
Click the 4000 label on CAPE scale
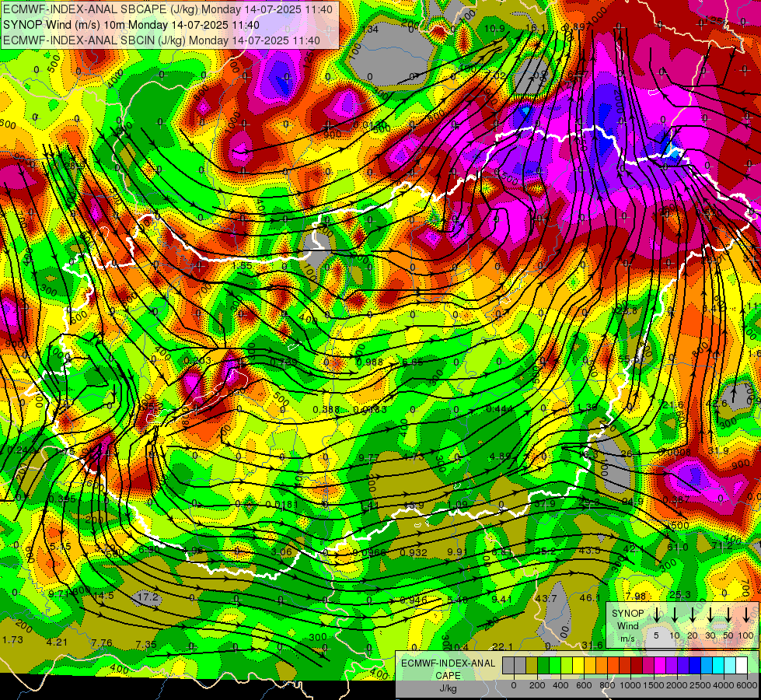point(724,685)
